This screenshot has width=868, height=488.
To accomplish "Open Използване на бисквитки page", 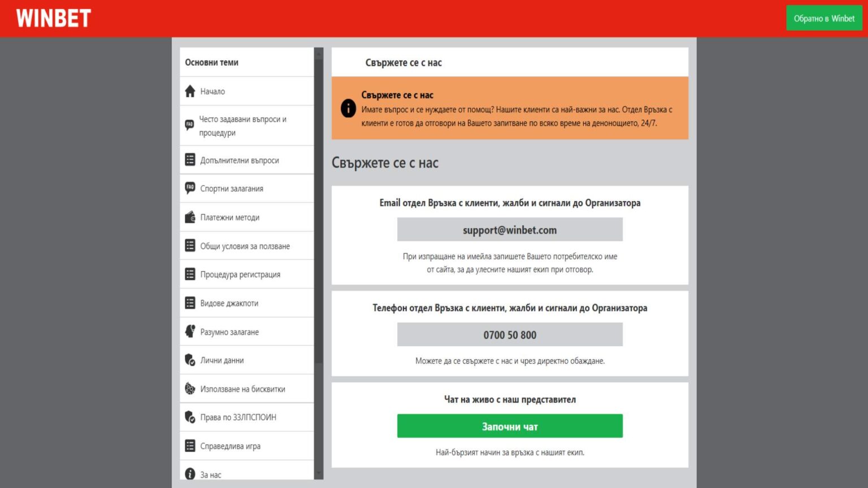I will (x=246, y=389).
